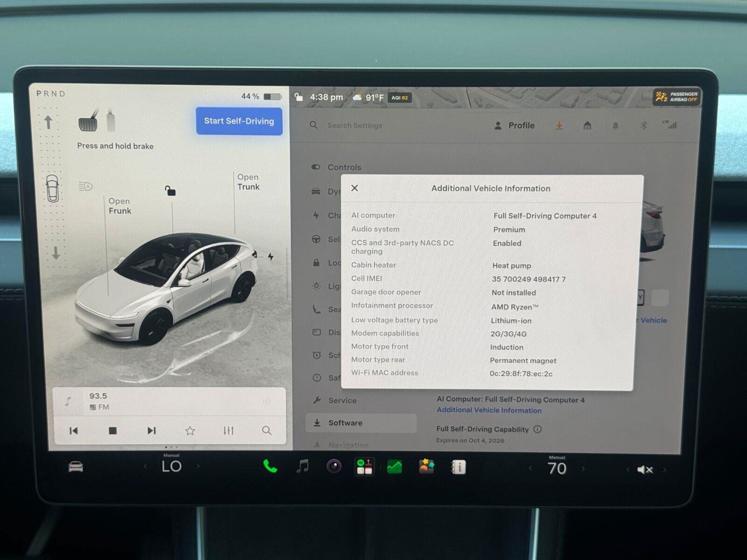Screen dimensions: 747x560
Task: Increase the driver temperature with right arrow
Action: (198, 466)
